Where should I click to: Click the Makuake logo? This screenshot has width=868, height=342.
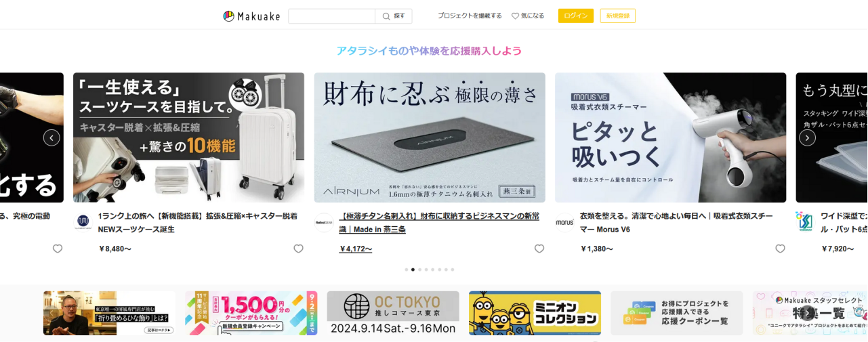point(251,16)
